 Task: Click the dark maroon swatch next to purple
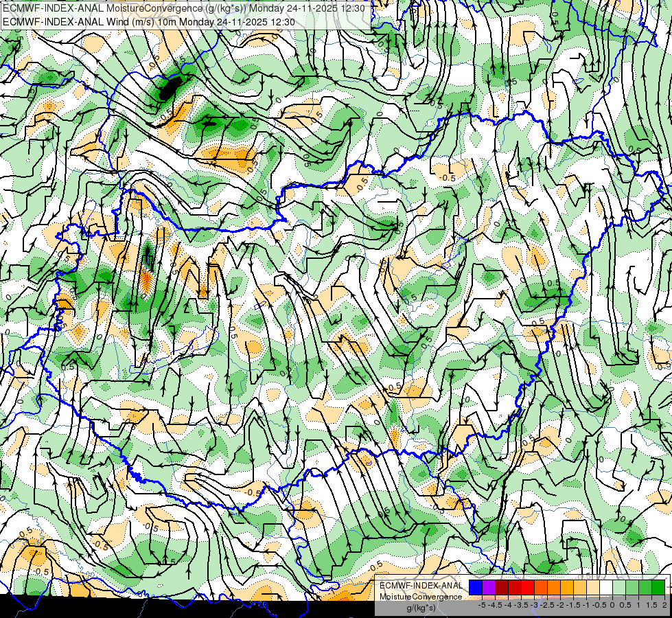tap(502, 588)
